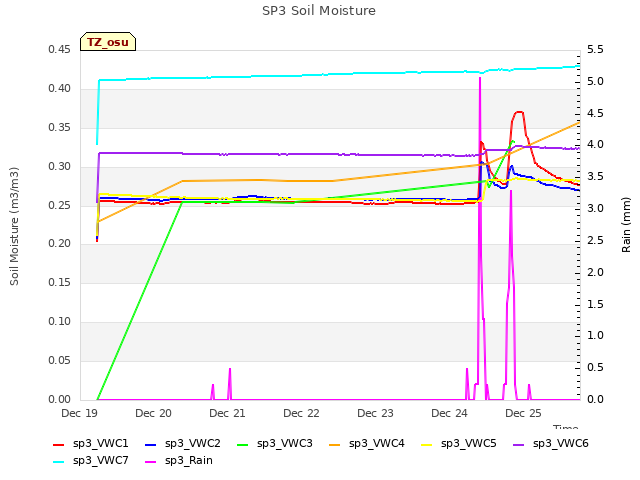Toggle the sp3_VWC3 legend entry
The height and width of the screenshot is (480, 640).
tap(275, 444)
